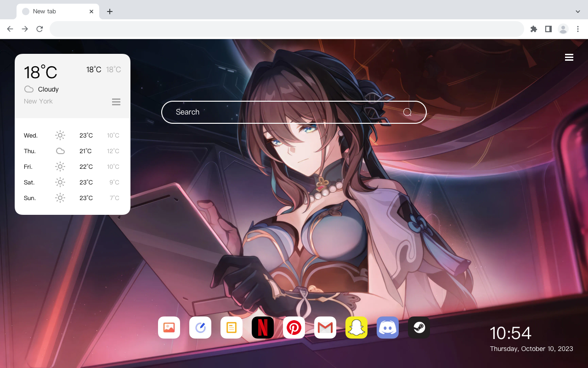Select the Sat. forecast row label
588x368 pixels.
(x=29, y=182)
